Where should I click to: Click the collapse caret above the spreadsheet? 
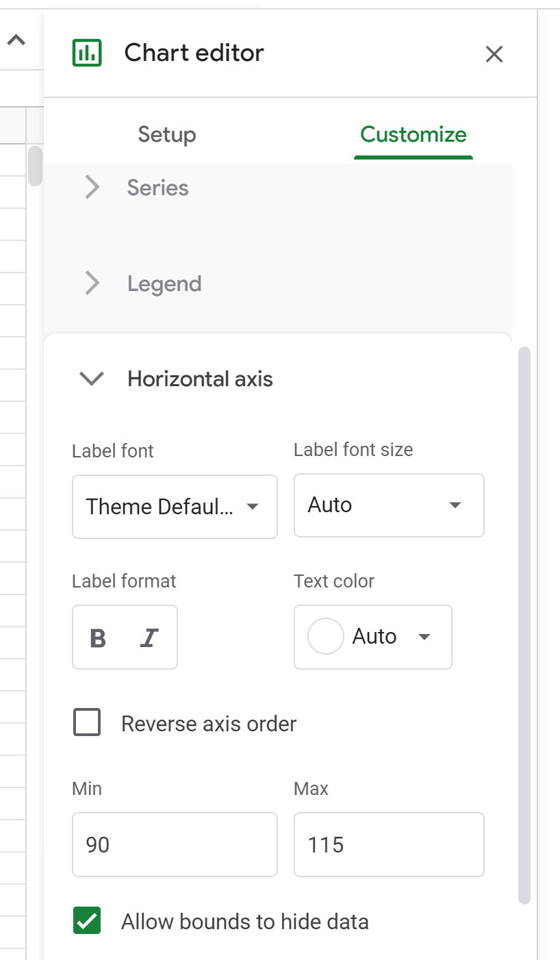pyautogui.click(x=16, y=40)
